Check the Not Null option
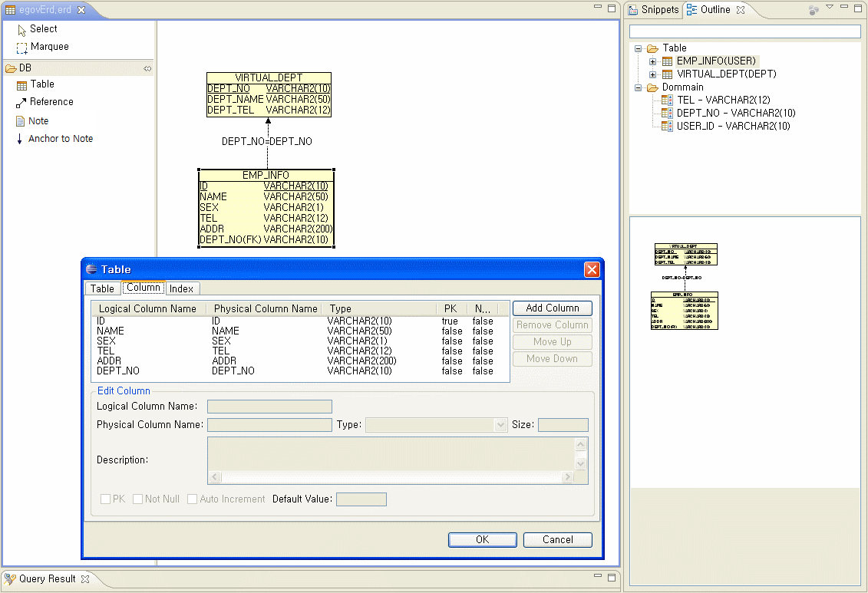Viewport: 868px width, 593px height. (x=138, y=499)
